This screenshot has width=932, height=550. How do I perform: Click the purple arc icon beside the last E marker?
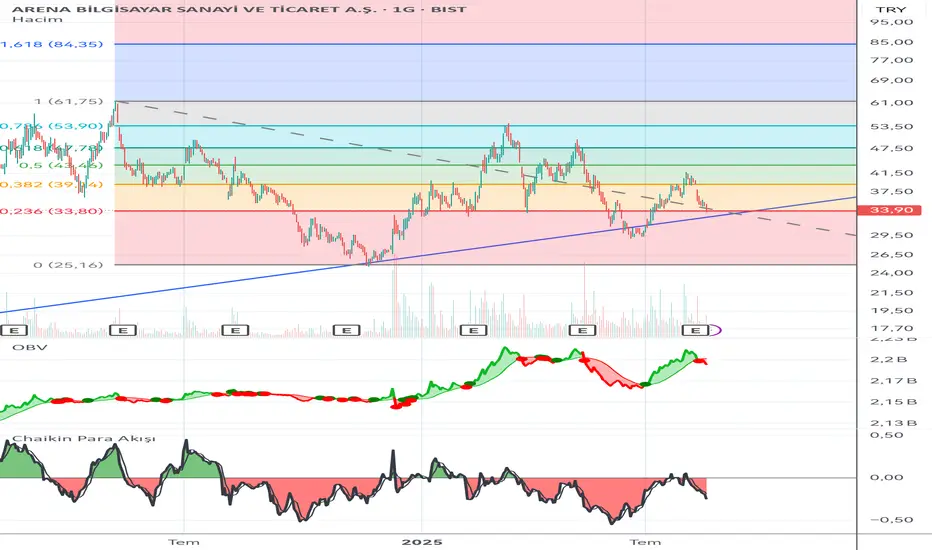716,330
